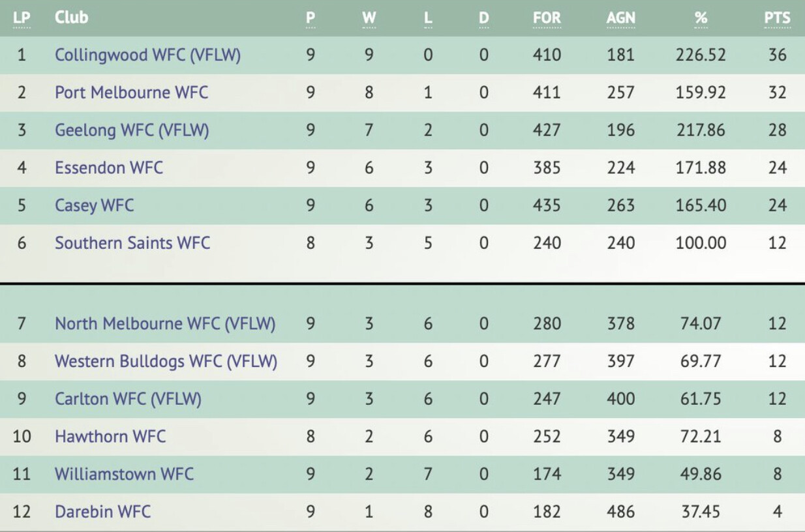805x532 pixels.
Task: Click the PTS column header
Action: pyautogui.click(x=777, y=18)
